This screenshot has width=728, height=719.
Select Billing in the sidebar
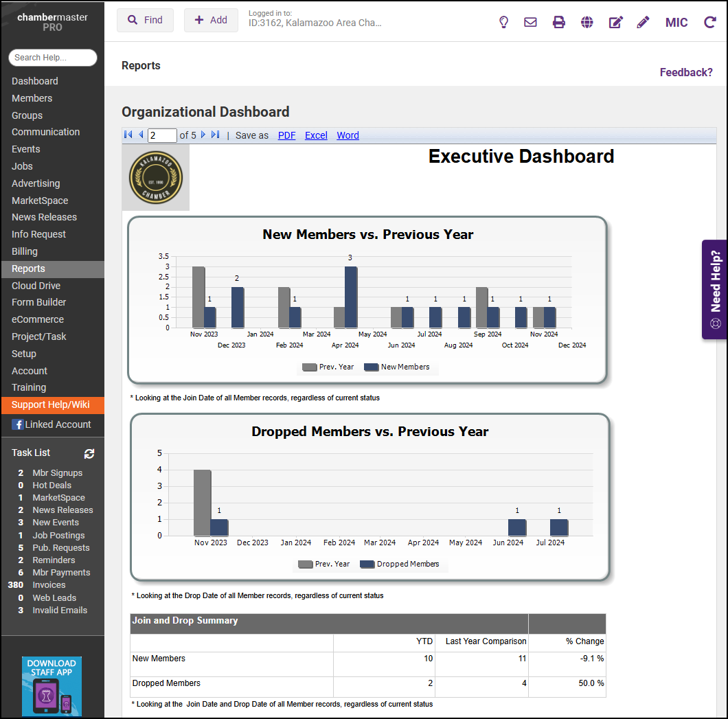pyautogui.click(x=25, y=251)
